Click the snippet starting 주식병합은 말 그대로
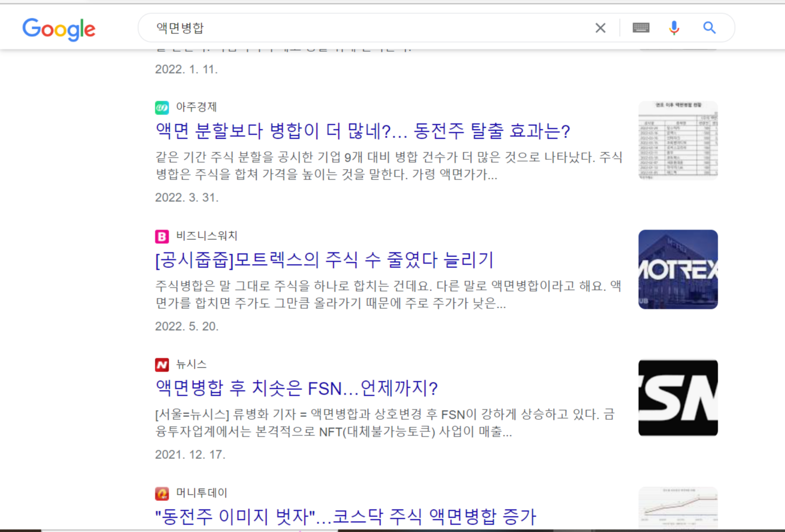785x532 pixels. [x=388, y=294]
